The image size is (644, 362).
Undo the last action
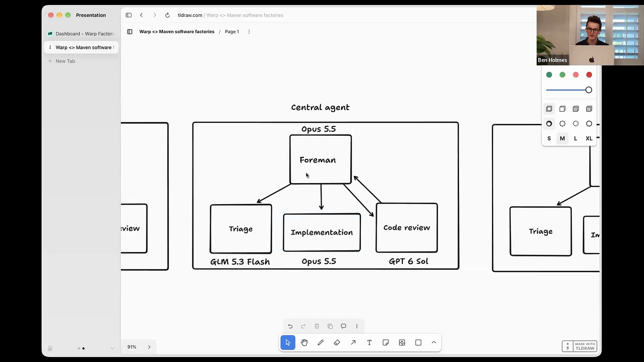(x=290, y=326)
